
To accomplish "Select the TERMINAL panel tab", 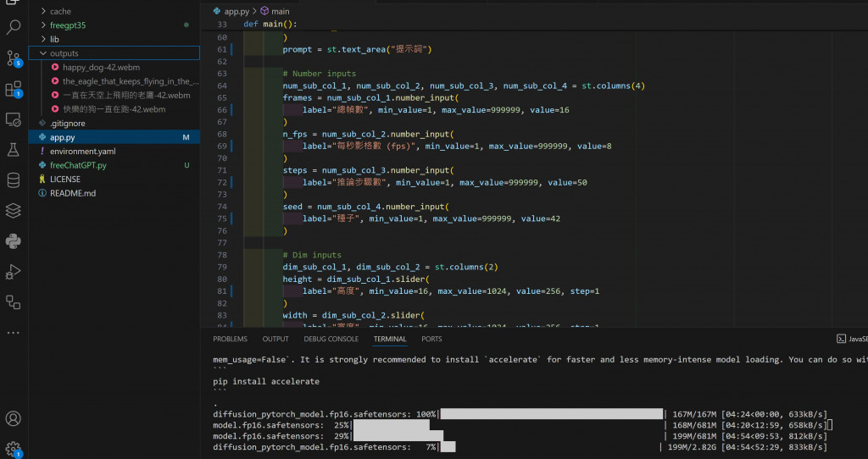I will pos(390,339).
